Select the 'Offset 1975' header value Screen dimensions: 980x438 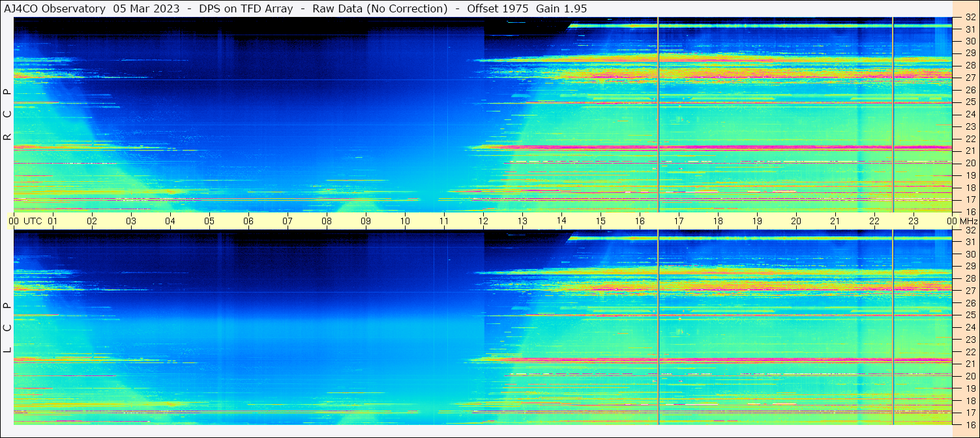496,9
